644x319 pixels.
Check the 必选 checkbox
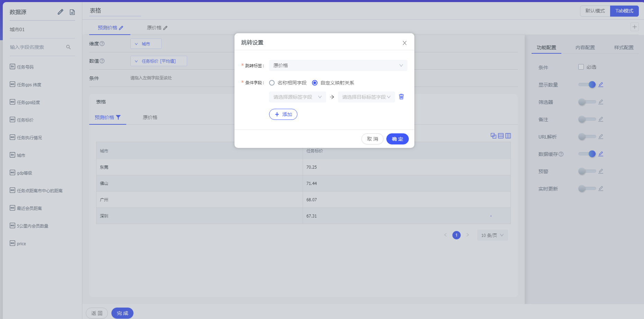pyautogui.click(x=581, y=67)
